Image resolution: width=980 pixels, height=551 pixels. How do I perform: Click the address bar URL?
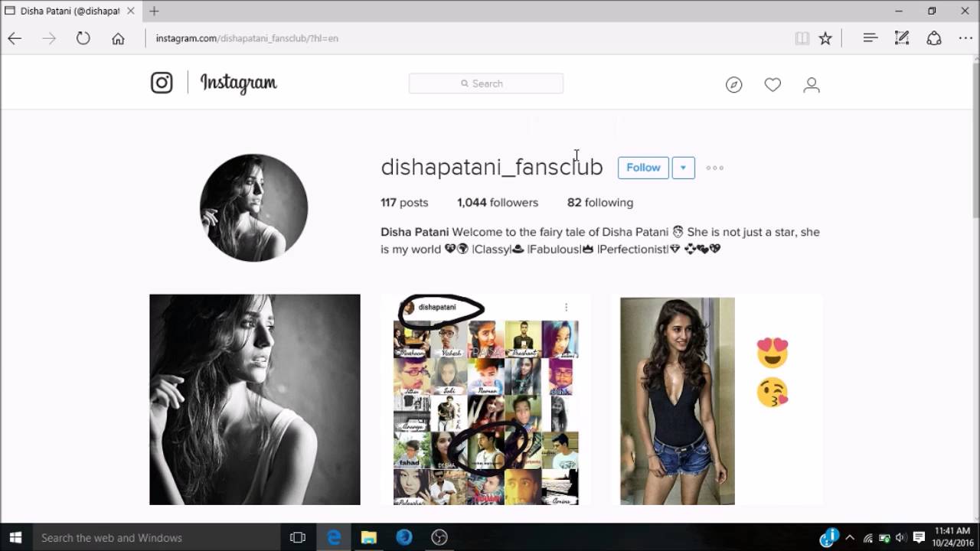(x=247, y=38)
